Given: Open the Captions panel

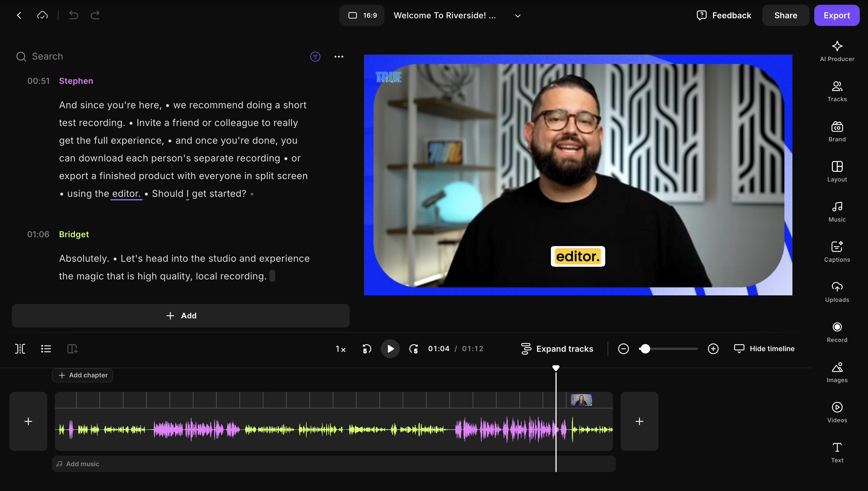Looking at the screenshot, I should [837, 252].
